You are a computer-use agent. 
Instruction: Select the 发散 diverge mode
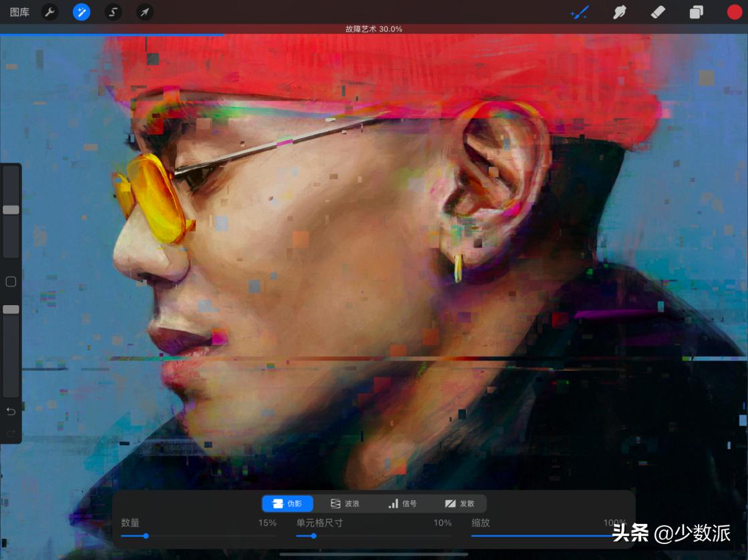pos(459,503)
